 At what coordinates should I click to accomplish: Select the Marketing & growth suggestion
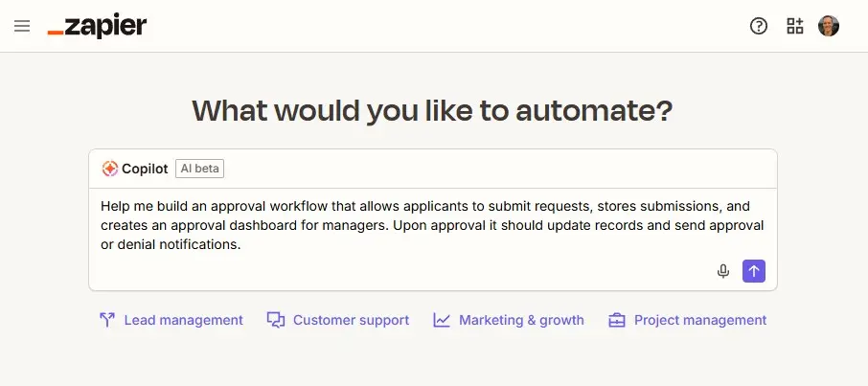point(509,320)
